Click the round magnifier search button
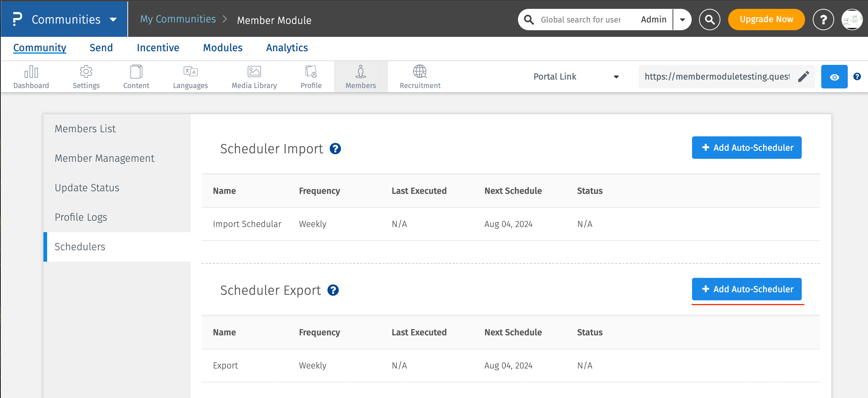The image size is (868, 398). (x=709, y=20)
